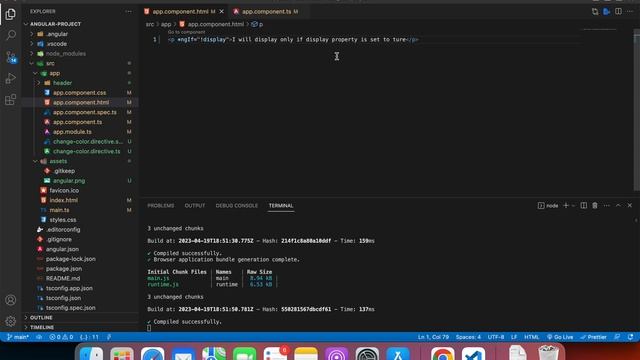Viewport: 640px width, 360px height.
Task: Click the Split Editor icon
Action: [618, 11]
